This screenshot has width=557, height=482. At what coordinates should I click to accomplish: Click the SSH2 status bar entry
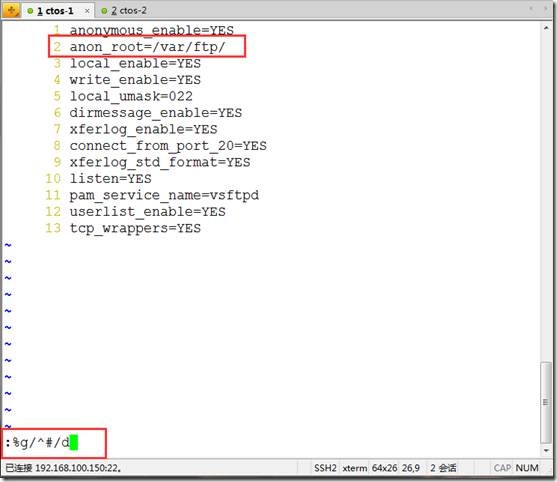tap(325, 468)
